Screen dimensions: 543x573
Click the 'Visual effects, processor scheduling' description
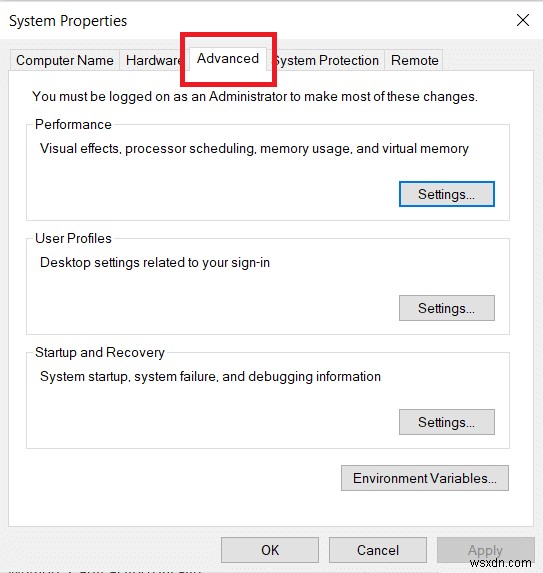254,149
